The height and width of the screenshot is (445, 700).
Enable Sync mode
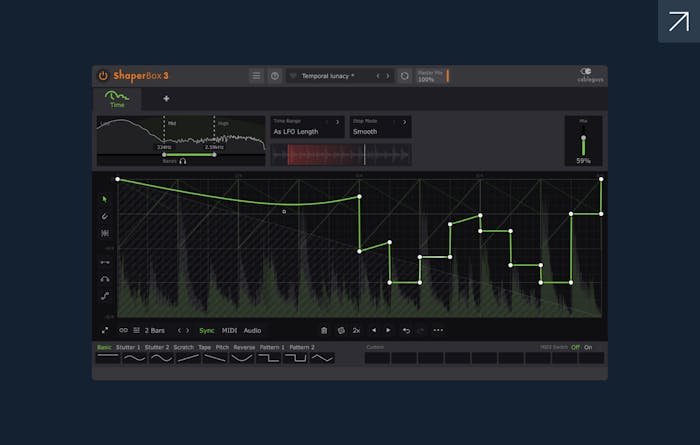(206, 330)
